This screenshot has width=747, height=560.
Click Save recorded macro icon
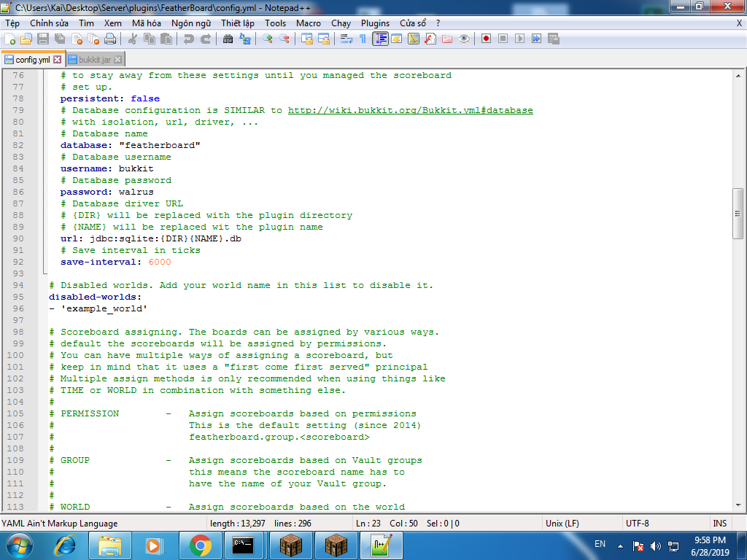pyautogui.click(x=554, y=39)
